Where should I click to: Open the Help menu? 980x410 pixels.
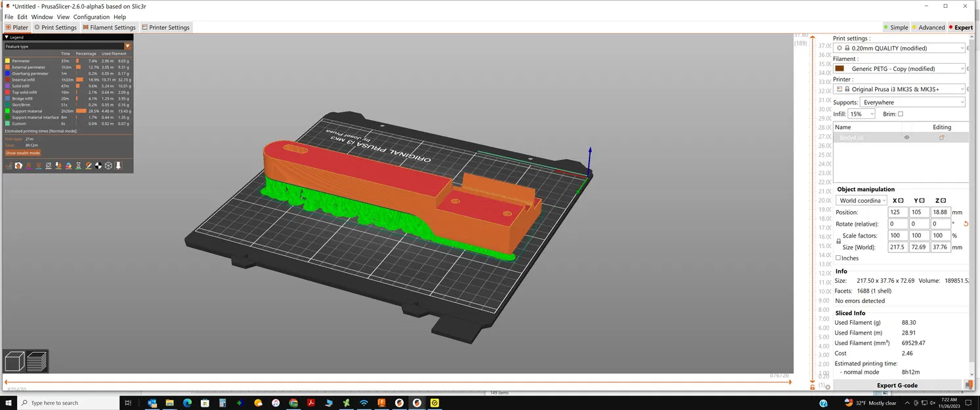[x=119, y=17]
